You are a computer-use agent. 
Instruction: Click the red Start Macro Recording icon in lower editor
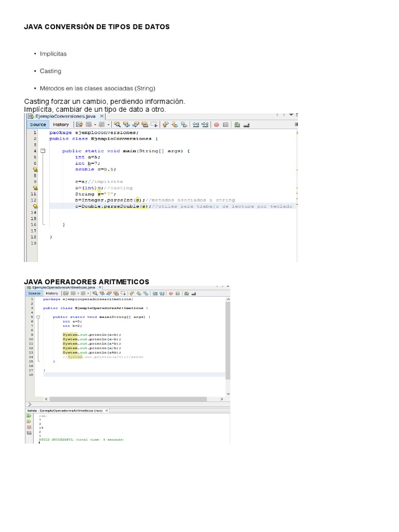click(169, 293)
